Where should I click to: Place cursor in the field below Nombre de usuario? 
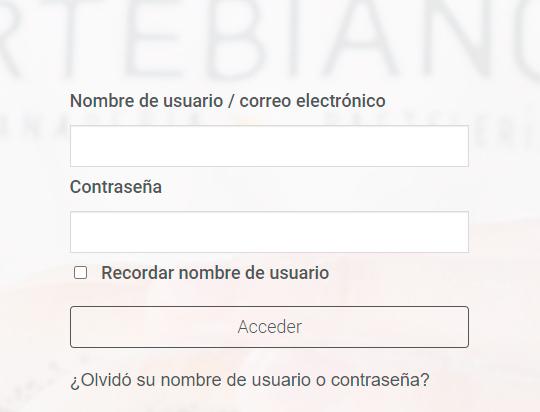(269, 146)
